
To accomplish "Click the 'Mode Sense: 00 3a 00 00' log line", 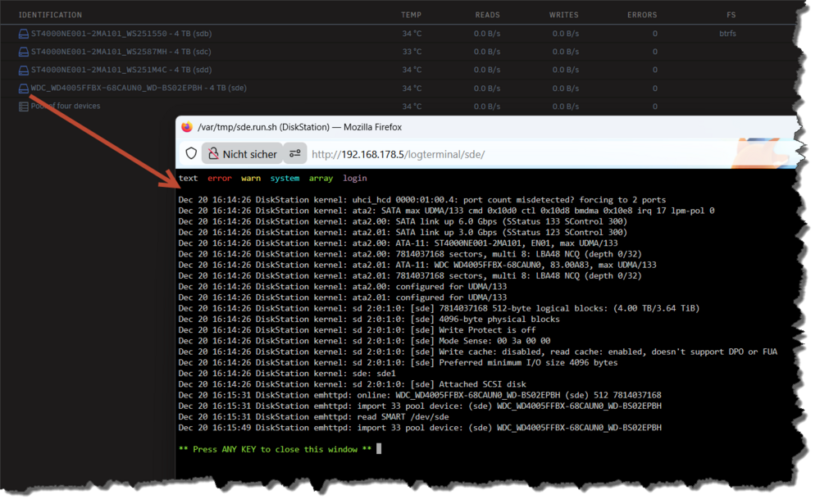I will [x=365, y=341].
